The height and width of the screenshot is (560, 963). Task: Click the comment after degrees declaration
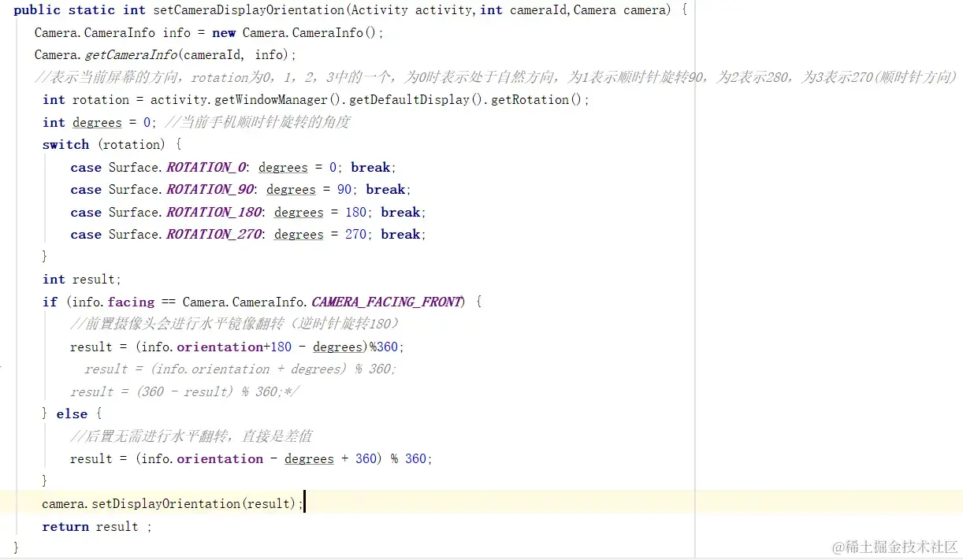coord(258,122)
